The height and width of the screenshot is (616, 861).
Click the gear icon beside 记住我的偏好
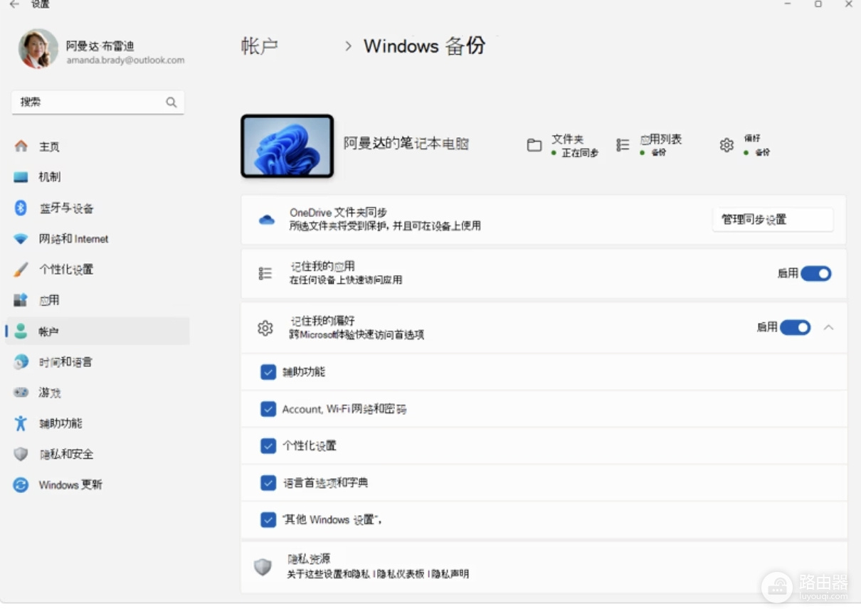(265, 328)
